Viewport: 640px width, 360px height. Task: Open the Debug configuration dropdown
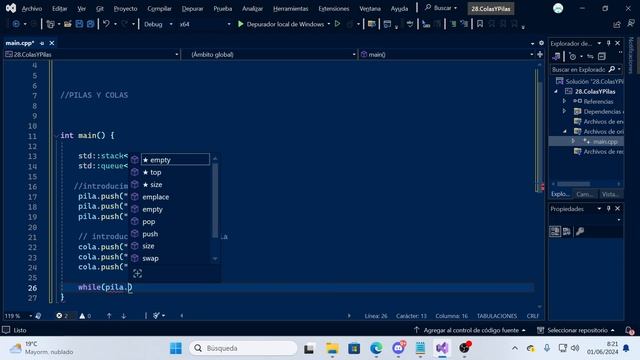tap(158, 24)
